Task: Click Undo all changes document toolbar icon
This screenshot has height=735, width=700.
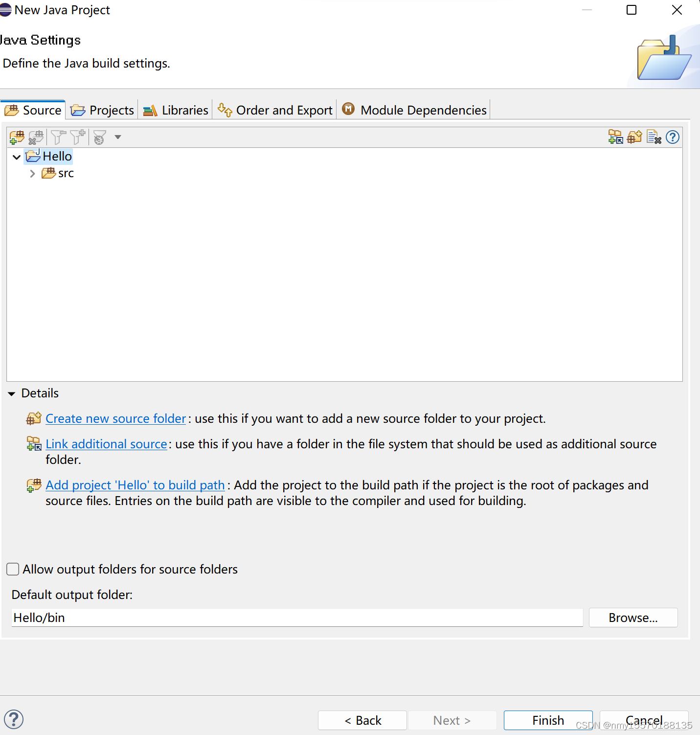Action: click(654, 137)
